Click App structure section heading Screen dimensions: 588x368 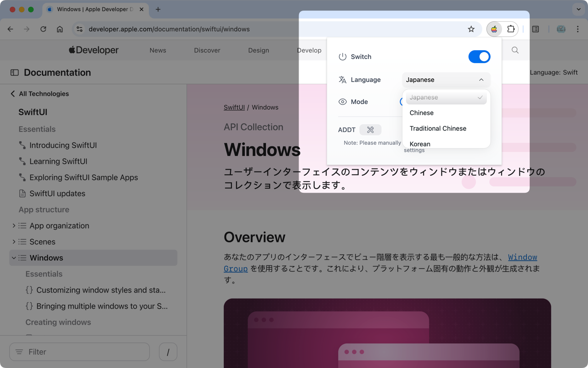[x=44, y=209]
